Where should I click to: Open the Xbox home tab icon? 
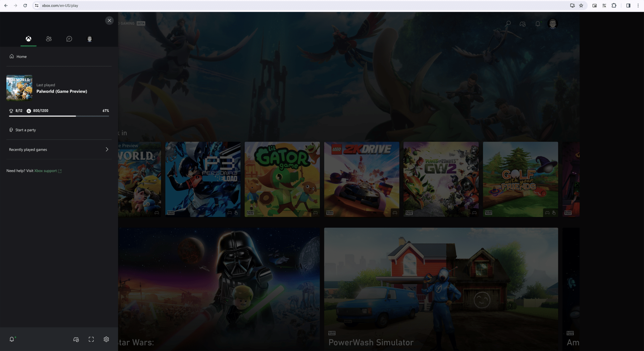(x=28, y=39)
